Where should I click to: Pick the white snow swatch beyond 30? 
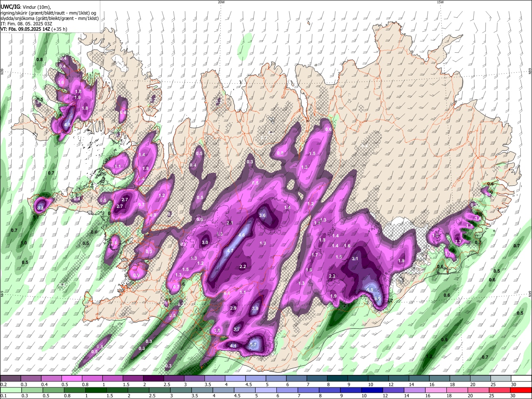point(521,378)
